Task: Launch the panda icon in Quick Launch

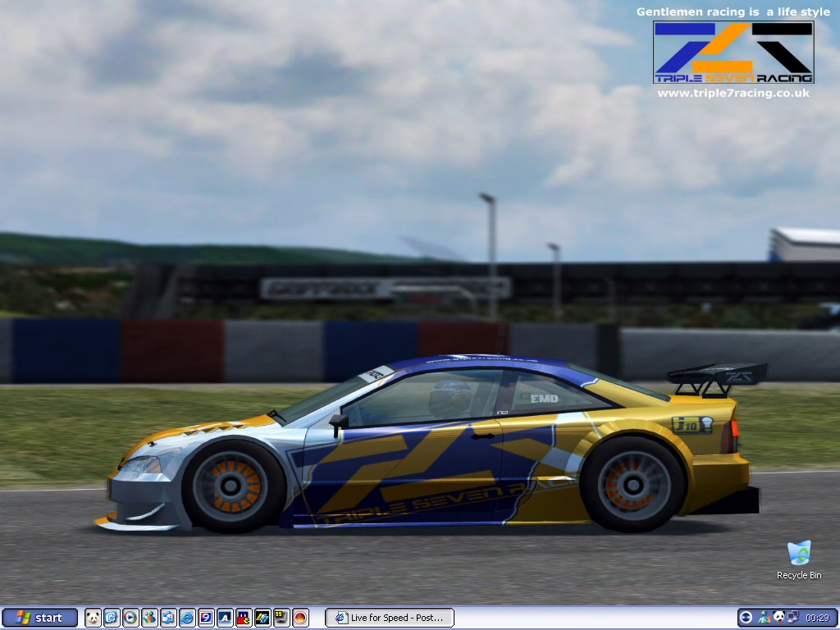Action: click(94, 618)
